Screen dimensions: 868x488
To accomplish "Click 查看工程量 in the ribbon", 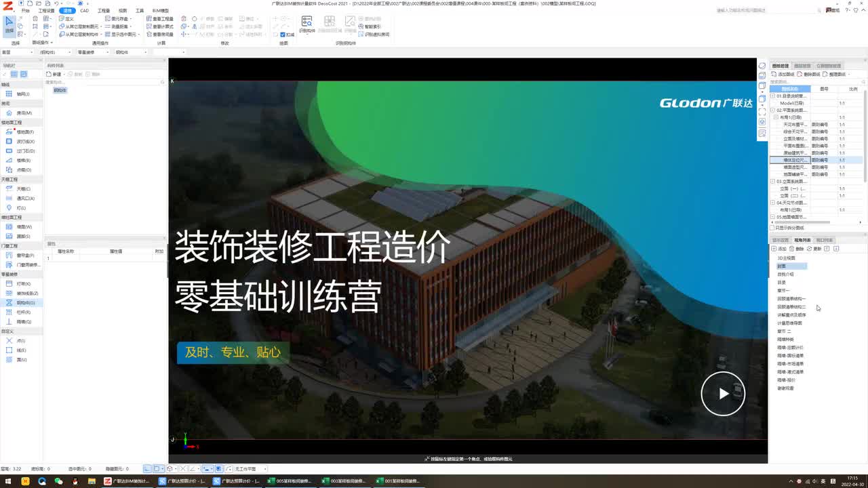I will point(160,19).
